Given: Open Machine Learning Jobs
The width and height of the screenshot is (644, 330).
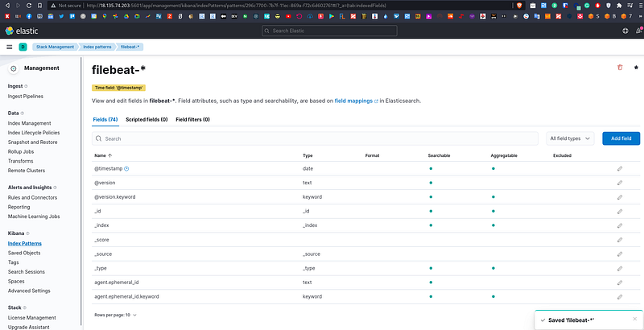Looking at the screenshot, I should 34,217.
